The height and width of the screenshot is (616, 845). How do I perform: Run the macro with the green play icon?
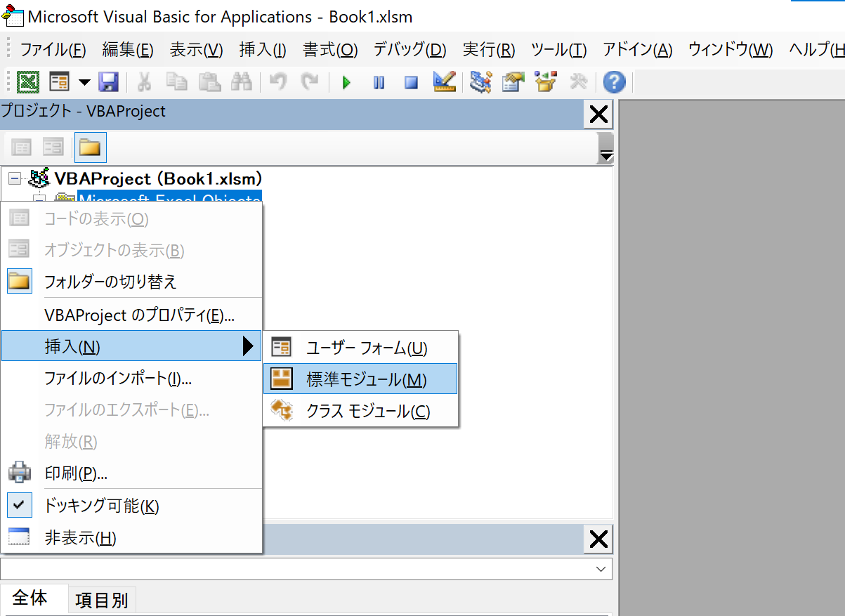point(346,82)
